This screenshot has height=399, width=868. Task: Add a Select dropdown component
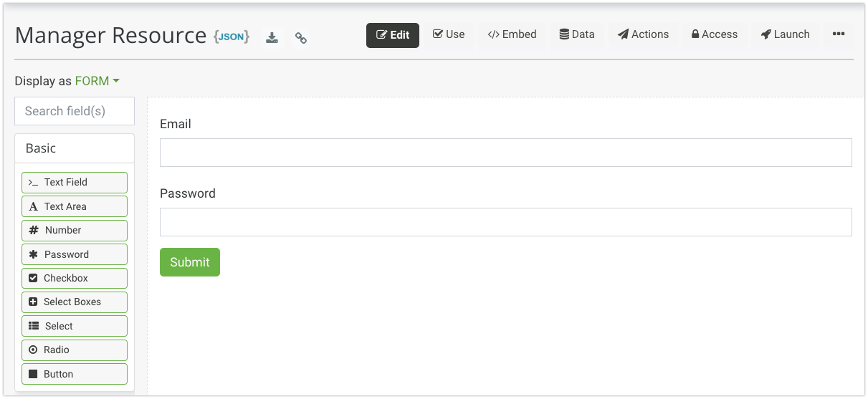(x=75, y=326)
